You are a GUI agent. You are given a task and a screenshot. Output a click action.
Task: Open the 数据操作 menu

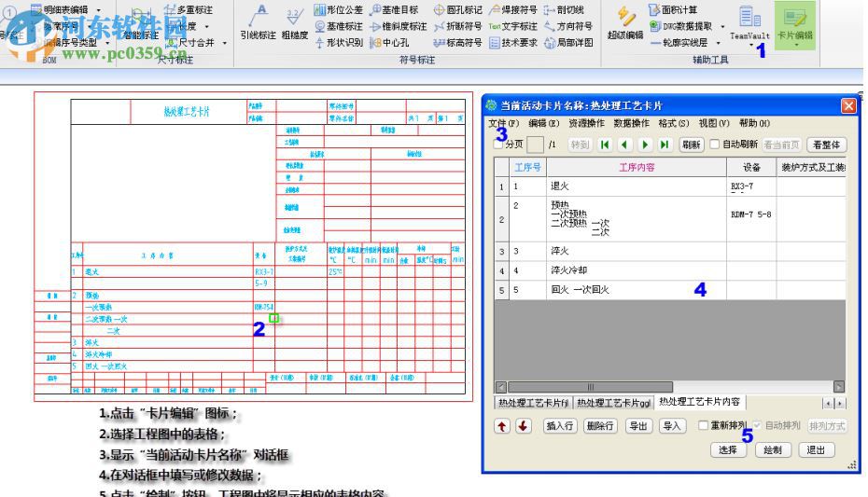point(631,123)
